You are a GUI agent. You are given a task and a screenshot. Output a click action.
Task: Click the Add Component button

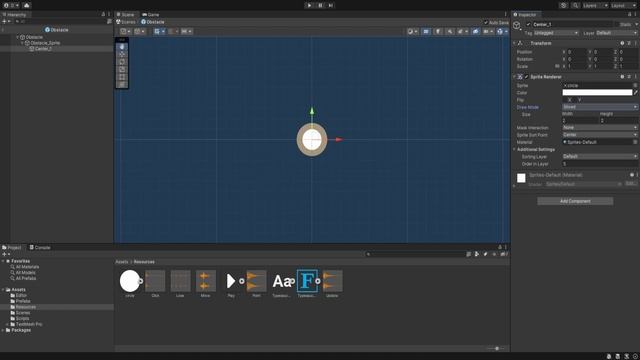[575, 201]
